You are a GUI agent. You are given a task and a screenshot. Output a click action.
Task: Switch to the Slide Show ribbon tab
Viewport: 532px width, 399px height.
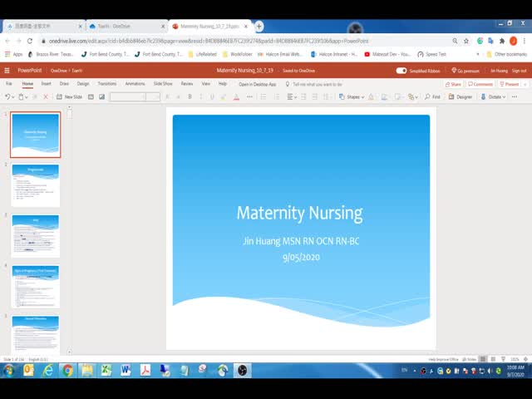pyautogui.click(x=163, y=83)
